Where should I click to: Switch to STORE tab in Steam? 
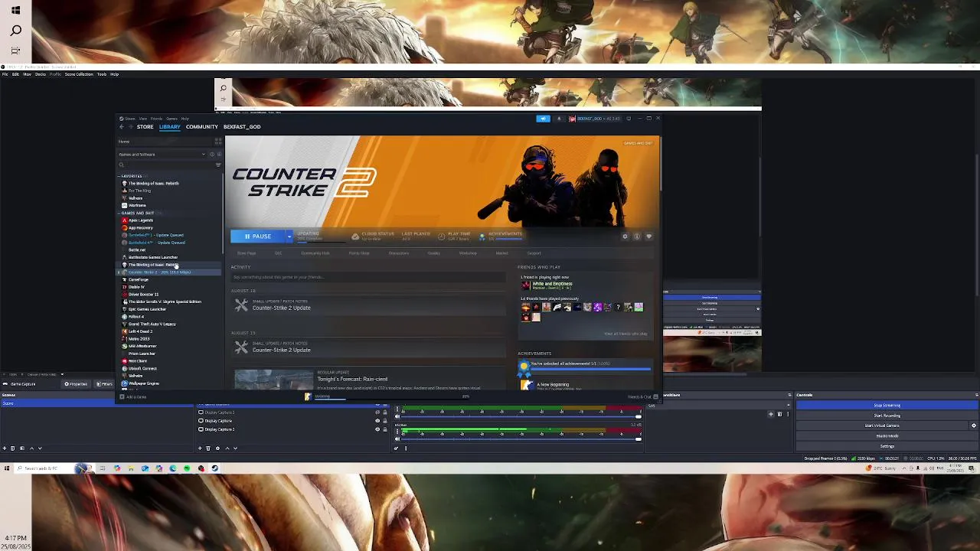tap(145, 127)
